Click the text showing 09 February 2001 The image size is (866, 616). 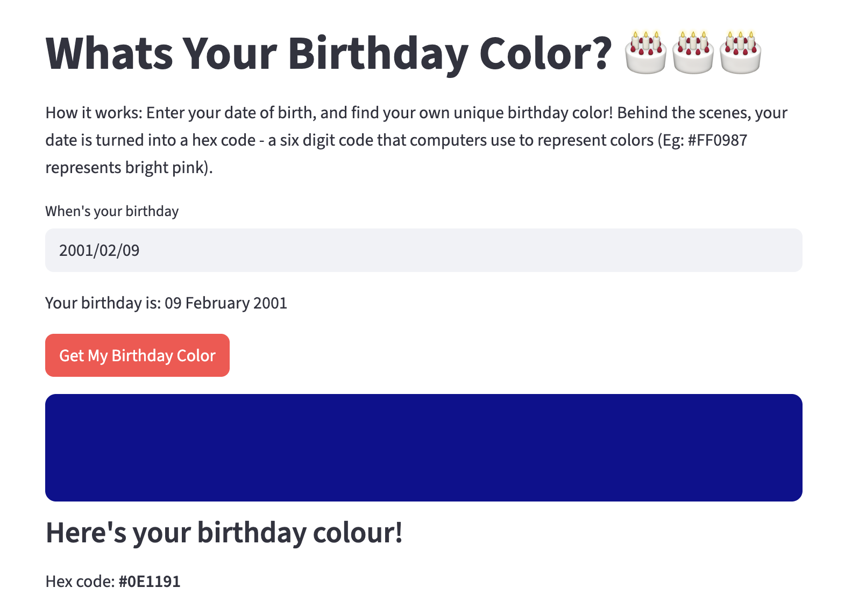pos(225,303)
